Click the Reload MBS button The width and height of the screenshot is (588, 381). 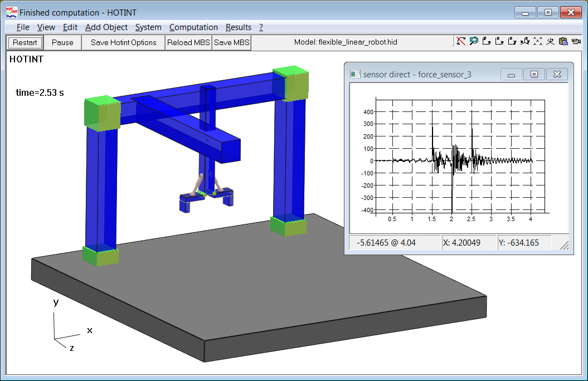[x=188, y=42]
